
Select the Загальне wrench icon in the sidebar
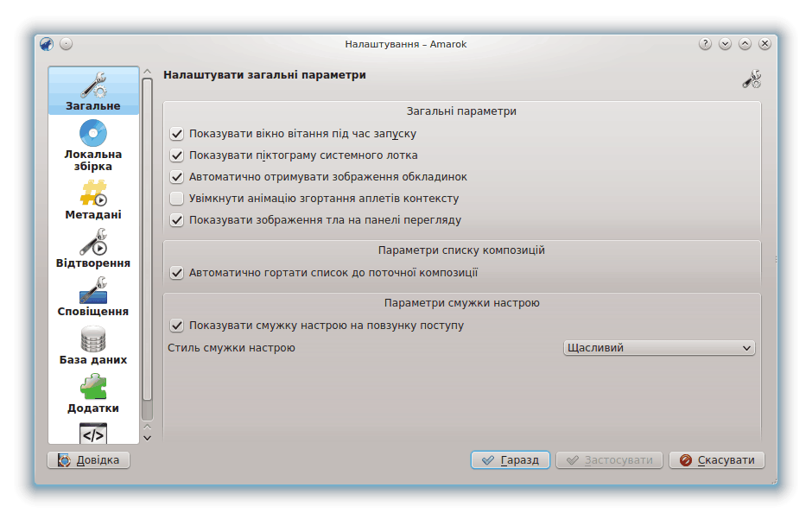point(93,85)
